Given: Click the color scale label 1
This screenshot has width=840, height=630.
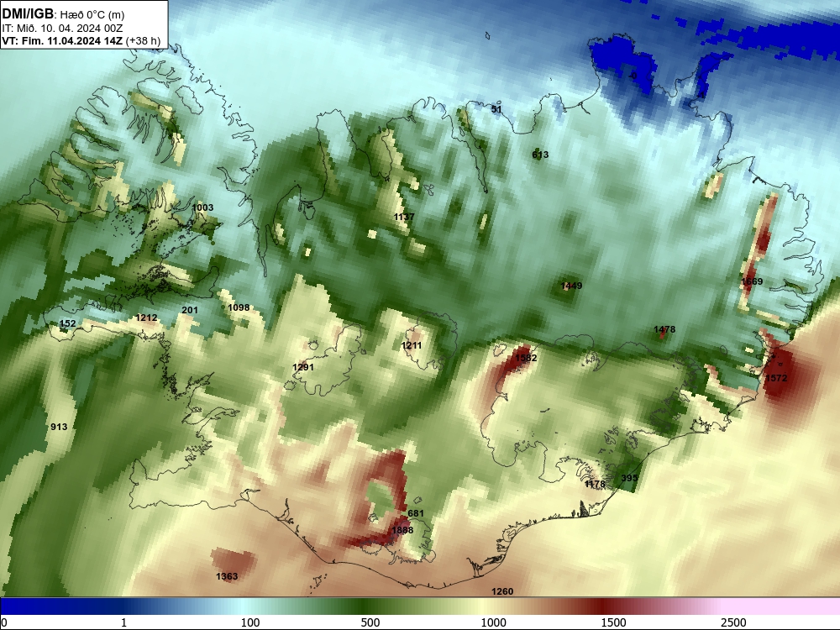Looking at the screenshot, I should pos(123,622).
